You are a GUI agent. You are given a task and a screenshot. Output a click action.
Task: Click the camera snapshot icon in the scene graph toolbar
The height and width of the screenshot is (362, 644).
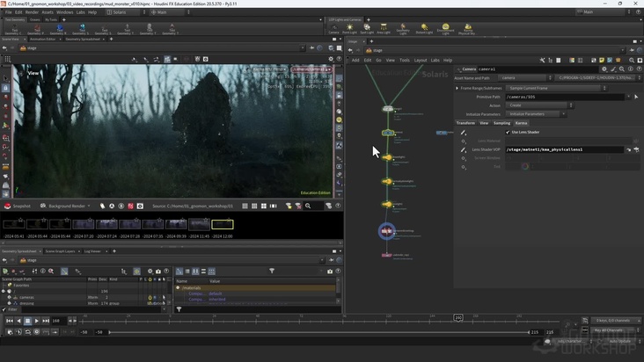pos(158,271)
